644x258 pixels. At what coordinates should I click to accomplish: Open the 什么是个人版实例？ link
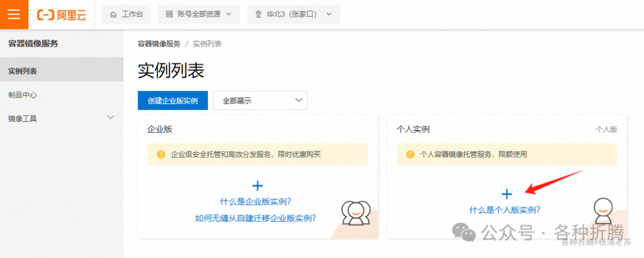505,210
